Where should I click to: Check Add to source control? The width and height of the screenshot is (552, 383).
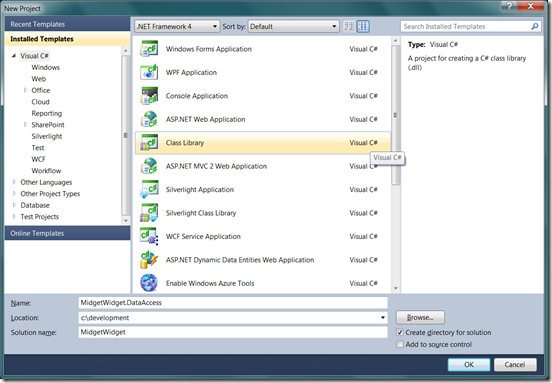400,344
